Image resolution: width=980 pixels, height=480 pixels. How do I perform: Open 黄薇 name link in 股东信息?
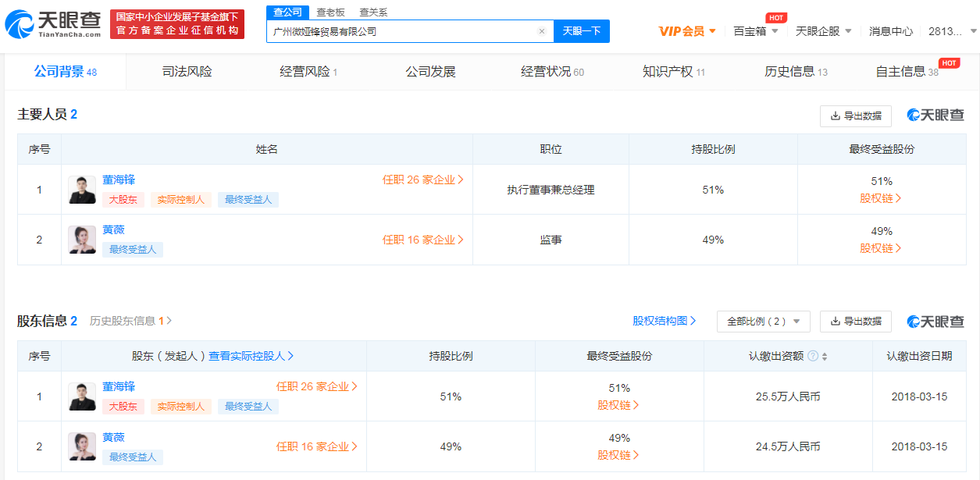click(113, 436)
